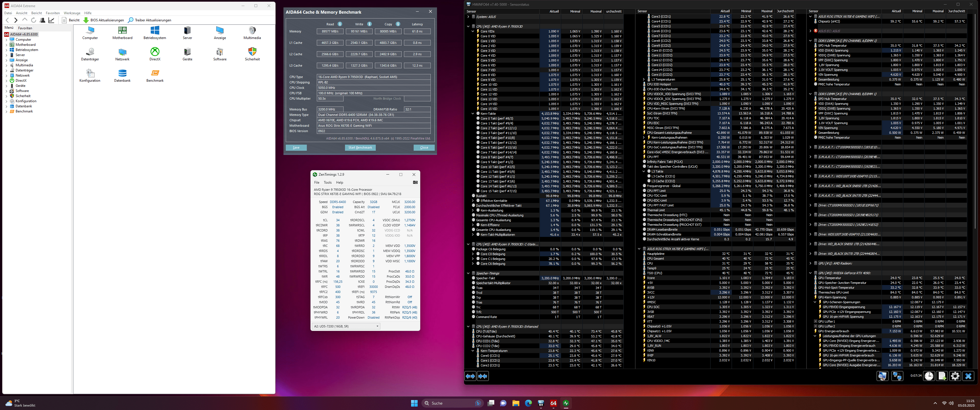Open the AIDA64 Benchmark category icon

[x=155, y=73]
